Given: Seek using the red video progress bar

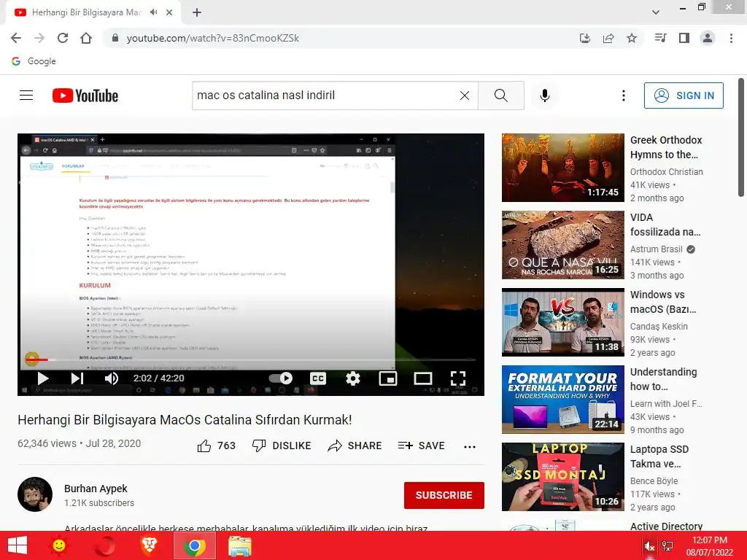Looking at the screenshot, I should click(251, 359).
